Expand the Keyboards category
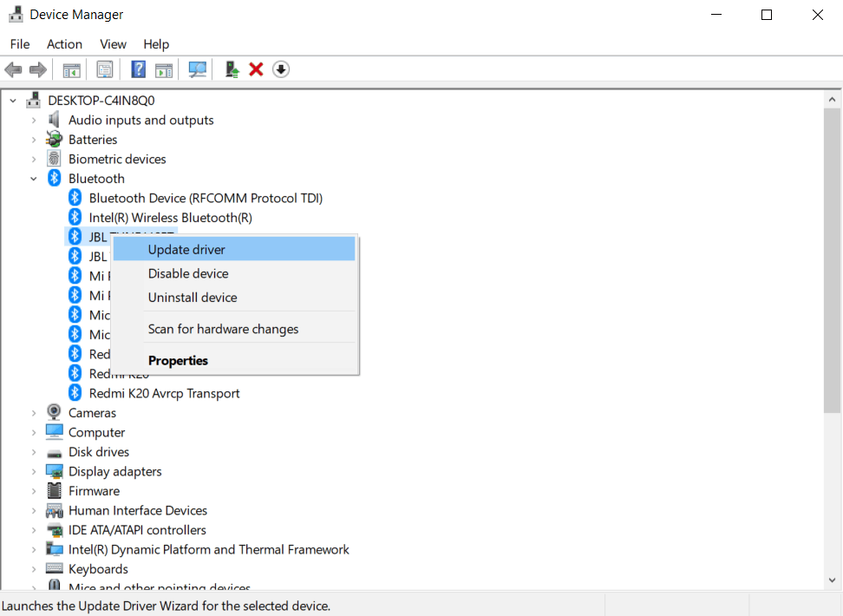Screen dimensions: 843x616 [33, 568]
